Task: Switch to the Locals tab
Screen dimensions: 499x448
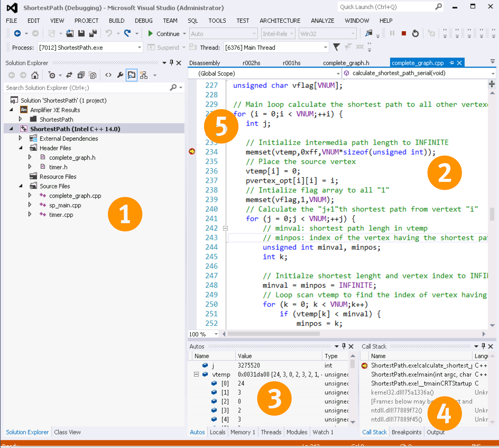Action: pos(217,432)
